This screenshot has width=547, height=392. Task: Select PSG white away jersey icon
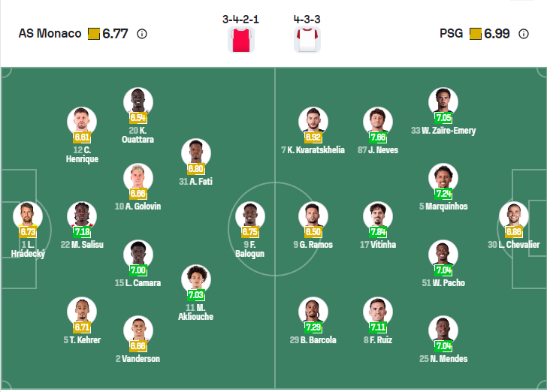[x=307, y=40]
